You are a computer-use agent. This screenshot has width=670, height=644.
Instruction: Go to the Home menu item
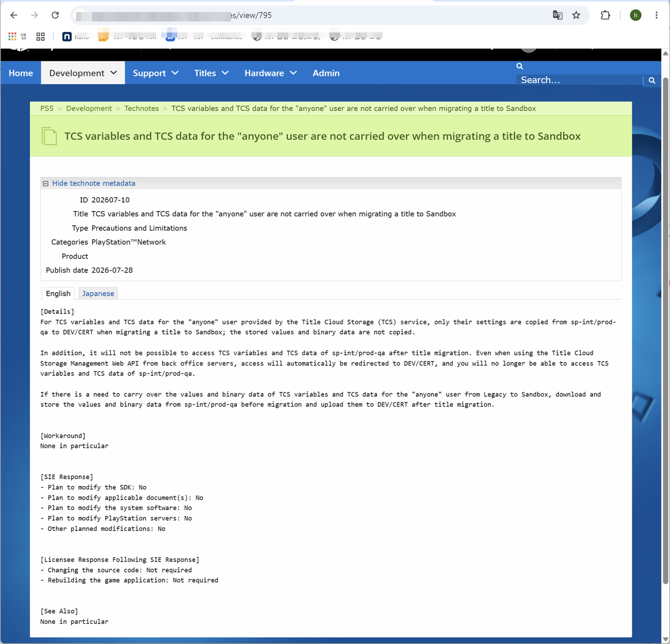pyautogui.click(x=21, y=73)
